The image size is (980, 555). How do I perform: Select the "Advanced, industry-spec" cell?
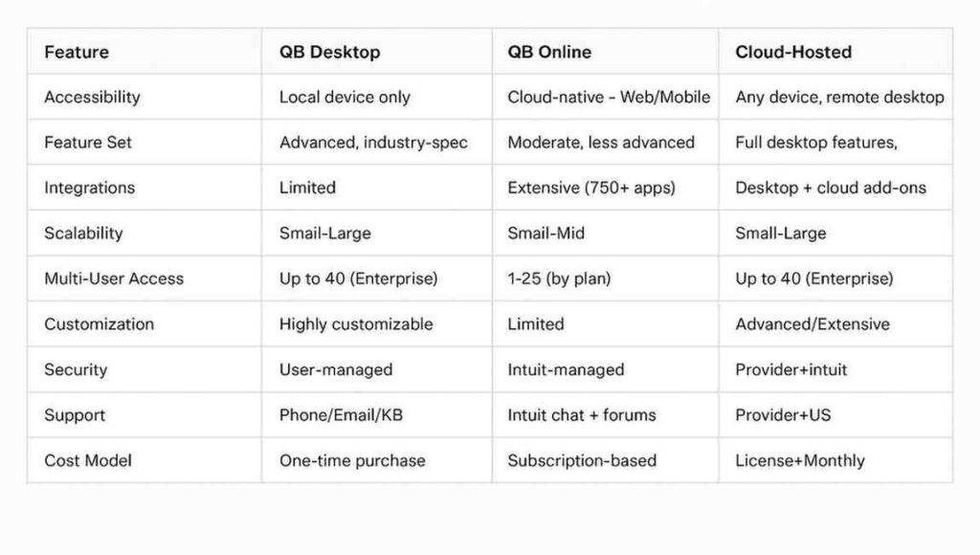coord(373,143)
